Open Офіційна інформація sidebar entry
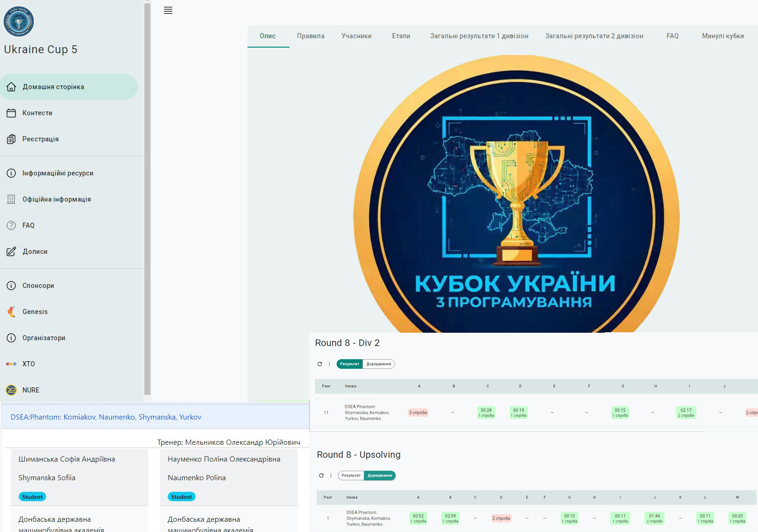The width and height of the screenshot is (758, 532). 69,199
